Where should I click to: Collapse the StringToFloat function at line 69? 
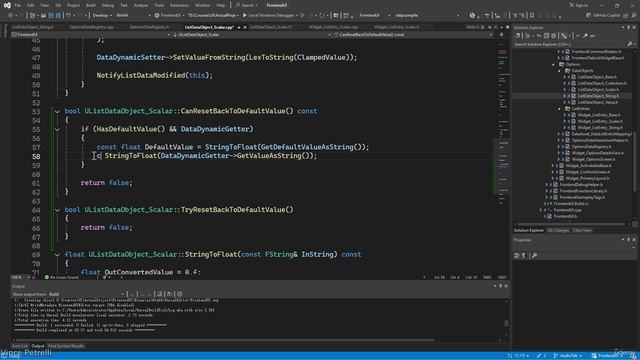click(57, 255)
